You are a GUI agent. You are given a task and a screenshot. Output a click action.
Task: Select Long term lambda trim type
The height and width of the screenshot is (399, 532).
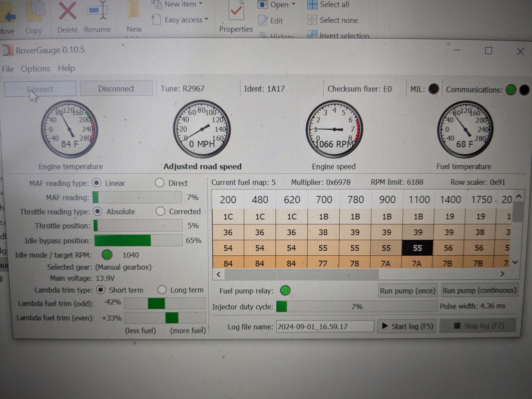coord(162,290)
